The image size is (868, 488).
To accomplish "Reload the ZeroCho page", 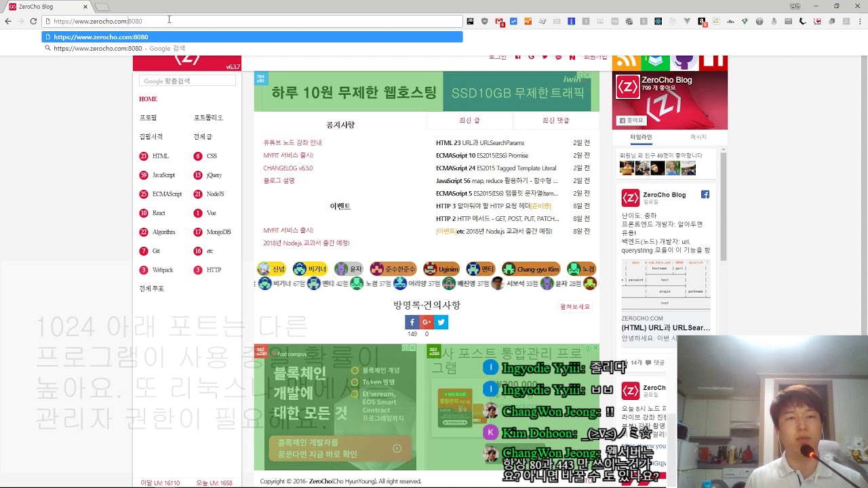I will click(x=33, y=21).
